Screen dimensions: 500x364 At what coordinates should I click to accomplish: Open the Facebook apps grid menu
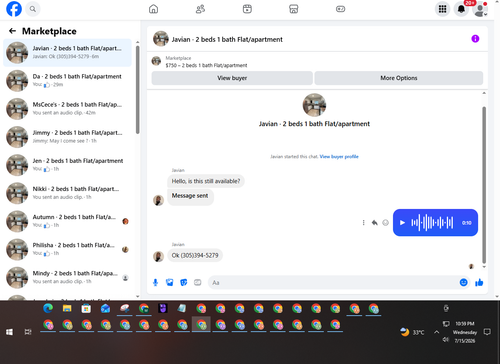pyautogui.click(x=442, y=9)
